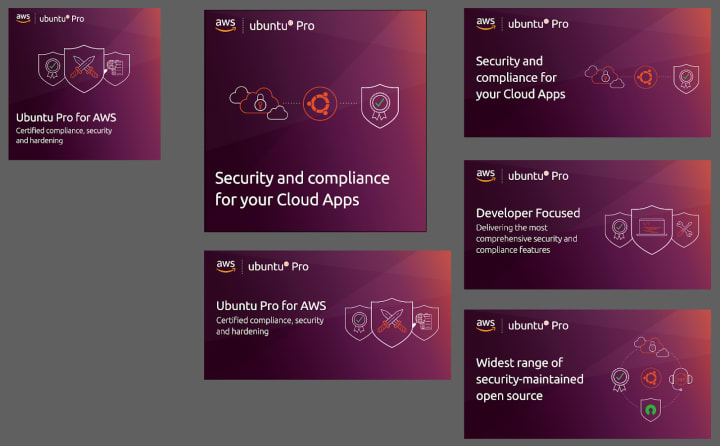Click the AWS logo in the wide Ubuntu Pro for AWS banner
720x446 pixels.
(x=226, y=265)
